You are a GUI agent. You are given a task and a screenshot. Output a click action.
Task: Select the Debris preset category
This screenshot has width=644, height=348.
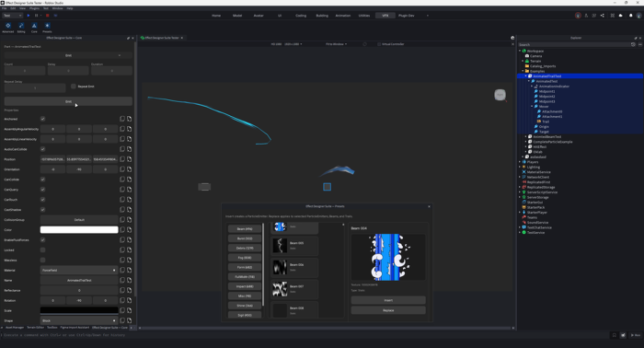245,249
